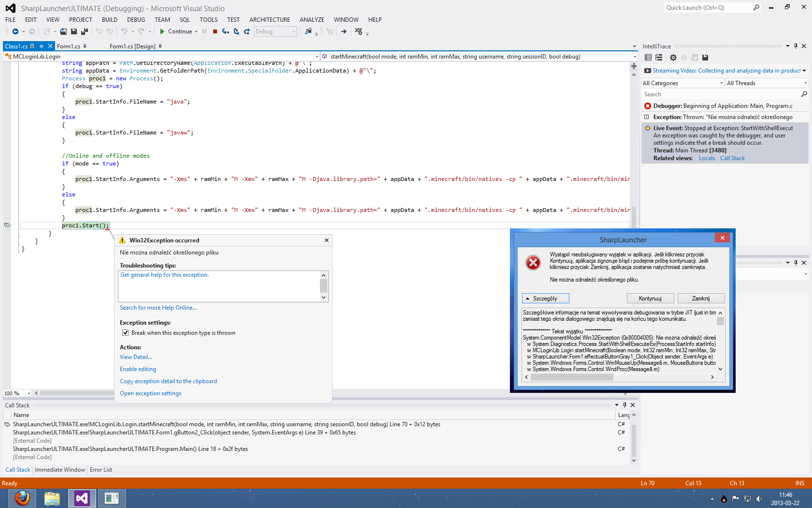Open the ARCHITECTURE menu
The width and height of the screenshot is (812, 508).
click(x=270, y=20)
